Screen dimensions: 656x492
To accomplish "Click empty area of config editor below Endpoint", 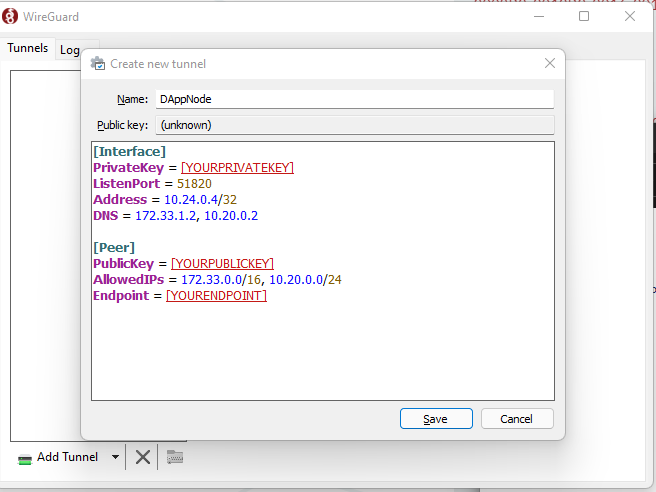I will (323, 351).
